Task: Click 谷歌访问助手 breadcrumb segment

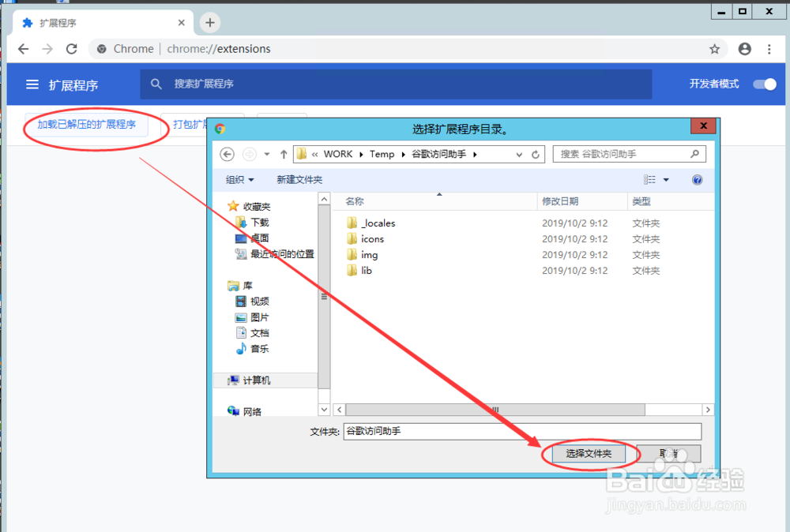Action: click(438, 154)
